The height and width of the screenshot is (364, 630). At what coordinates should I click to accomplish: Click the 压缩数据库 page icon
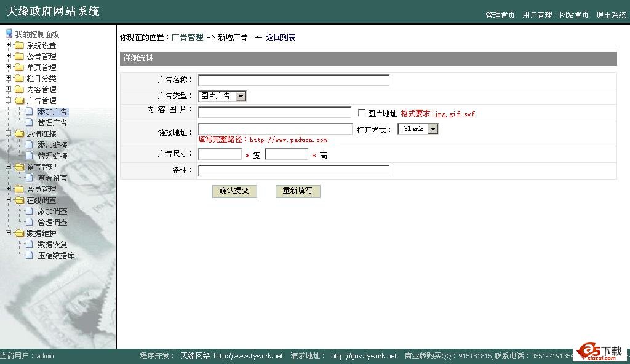click(30, 256)
